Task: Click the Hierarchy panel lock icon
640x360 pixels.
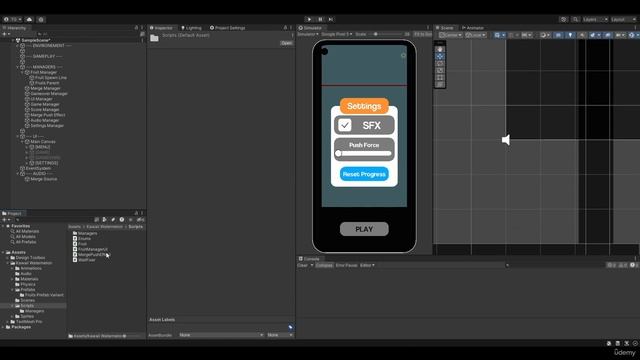Action: [x=136, y=28]
